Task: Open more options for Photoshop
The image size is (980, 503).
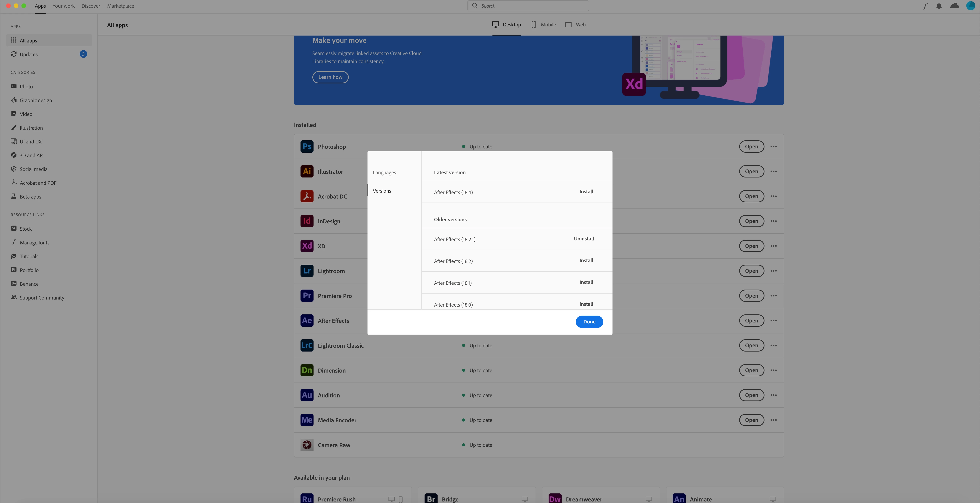Action: click(x=773, y=146)
